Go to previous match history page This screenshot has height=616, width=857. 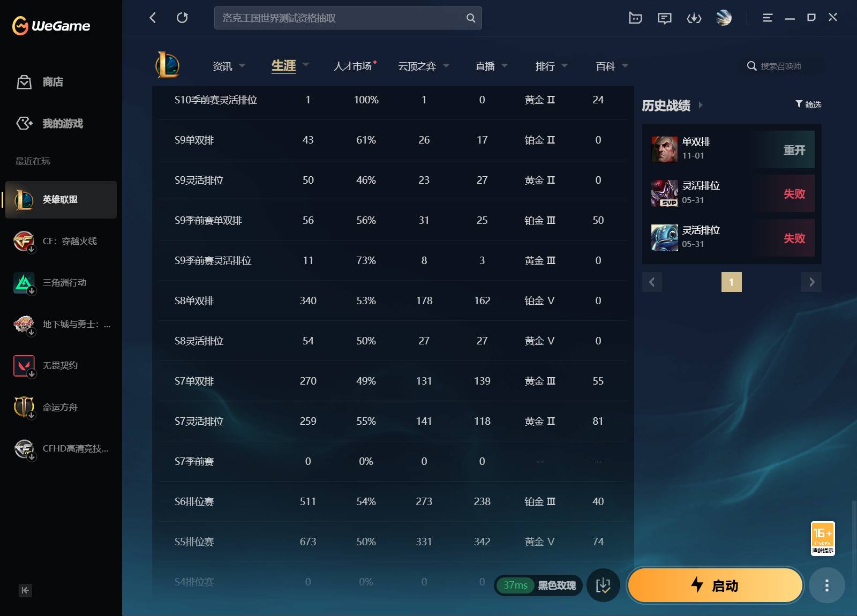pyautogui.click(x=652, y=282)
